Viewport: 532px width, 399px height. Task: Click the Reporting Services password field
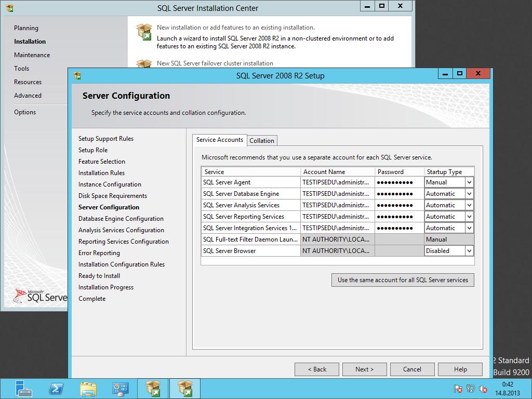tap(400, 217)
